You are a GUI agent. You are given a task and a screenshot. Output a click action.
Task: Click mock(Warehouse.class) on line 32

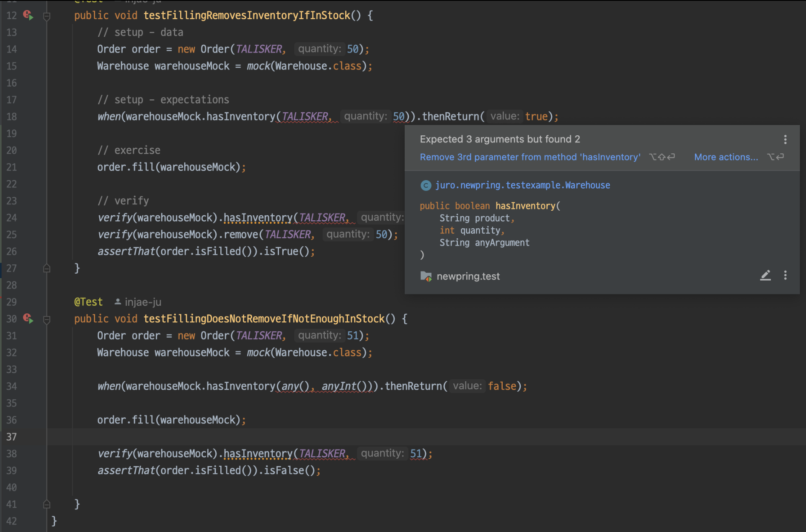(307, 353)
